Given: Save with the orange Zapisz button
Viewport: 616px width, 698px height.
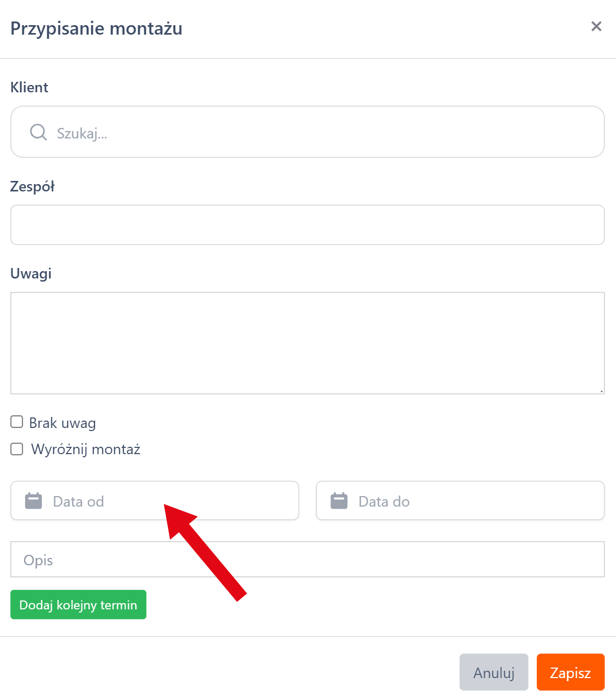Looking at the screenshot, I should pos(570,672).
